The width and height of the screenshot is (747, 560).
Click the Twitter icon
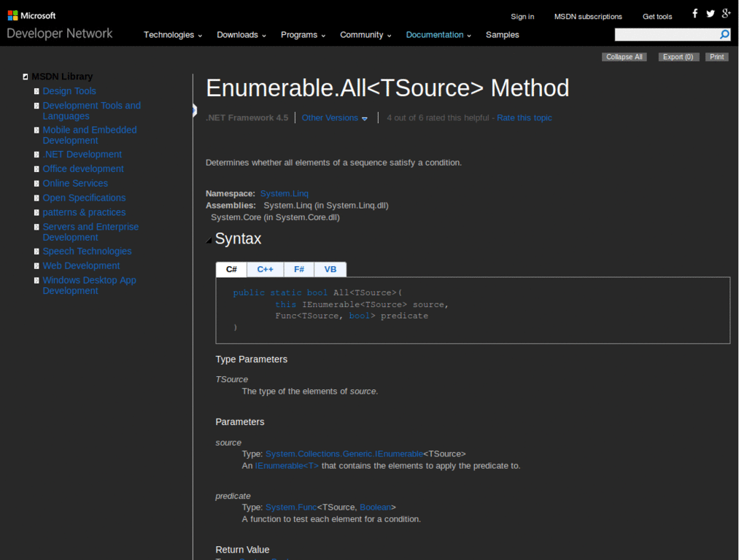coord(710,13)
